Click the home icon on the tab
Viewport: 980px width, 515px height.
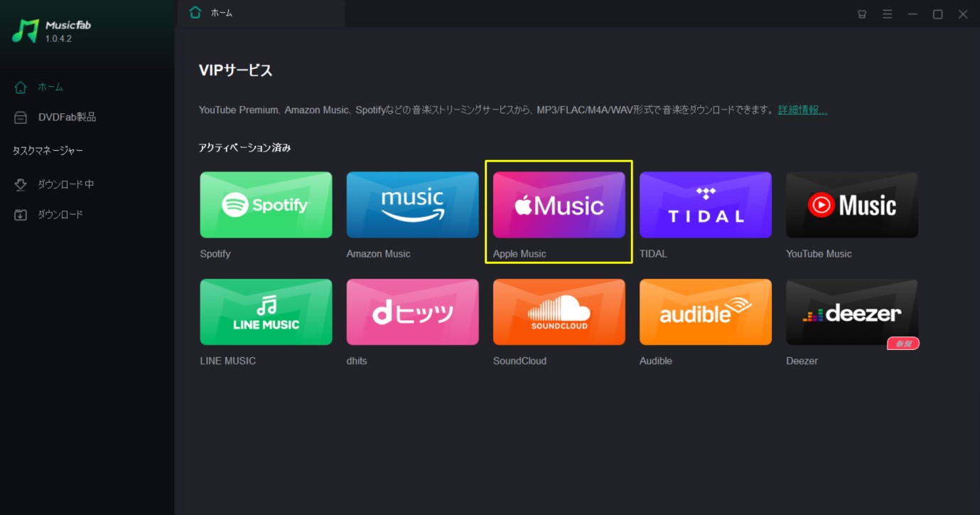click(x=195, y=13)
